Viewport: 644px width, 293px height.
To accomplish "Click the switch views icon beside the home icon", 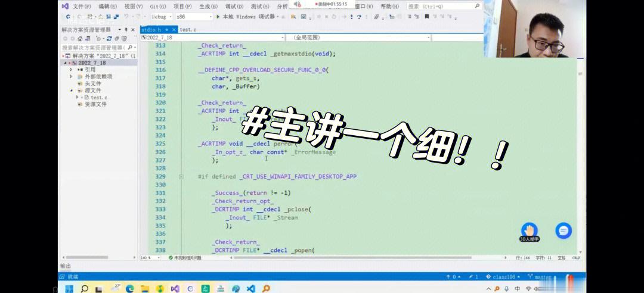I will (x=87, y=38).
